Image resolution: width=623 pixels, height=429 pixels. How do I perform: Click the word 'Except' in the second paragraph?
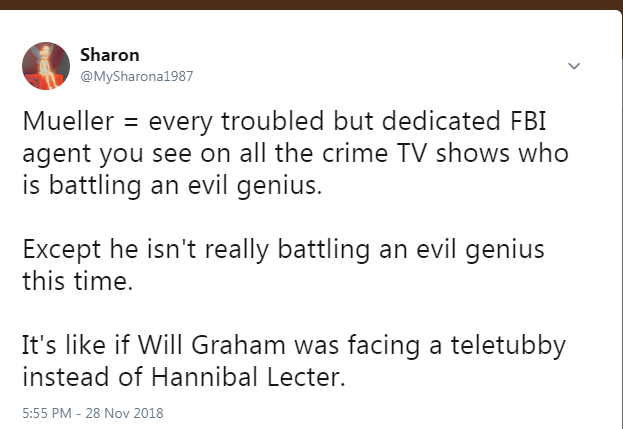pos(61,248)
